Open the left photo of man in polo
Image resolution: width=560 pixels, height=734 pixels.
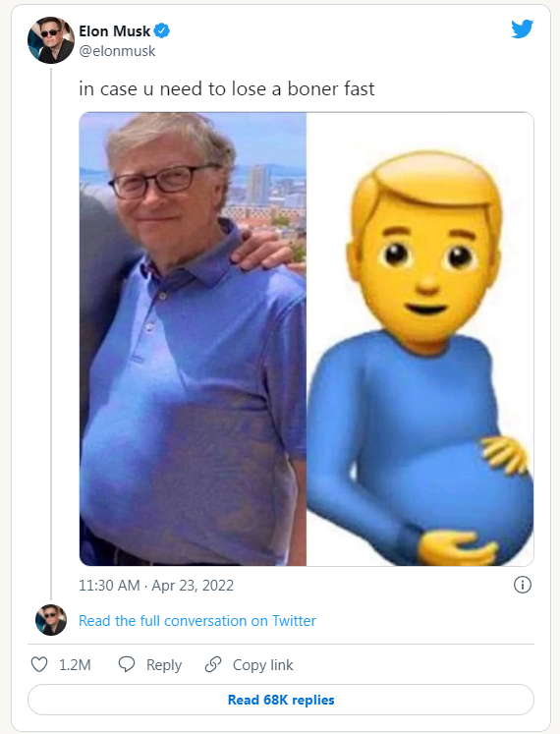point(193,339)
